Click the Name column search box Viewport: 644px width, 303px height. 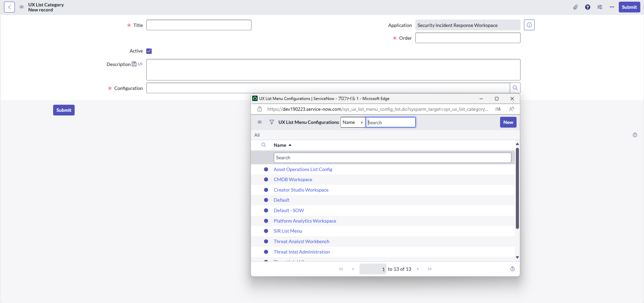pos(392,158)
